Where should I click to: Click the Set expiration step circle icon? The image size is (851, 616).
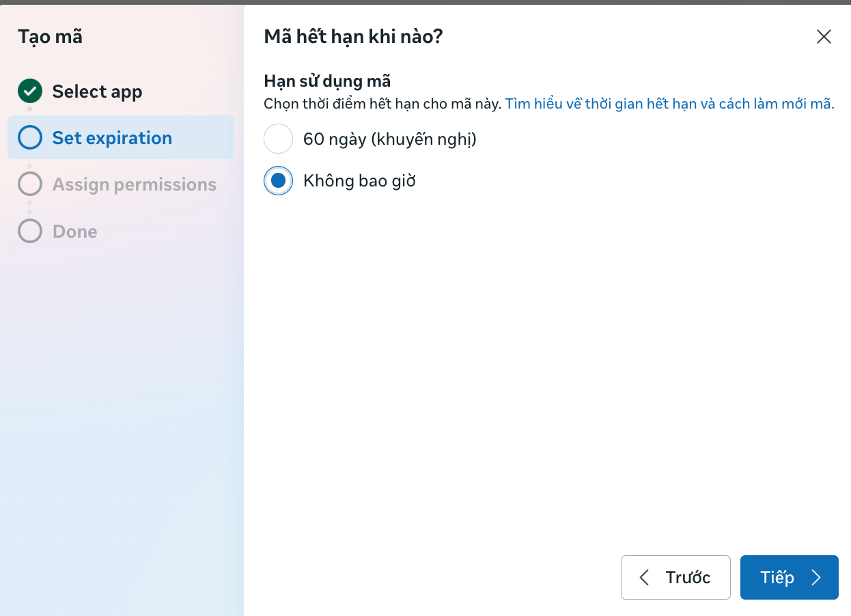click(30, 137)
